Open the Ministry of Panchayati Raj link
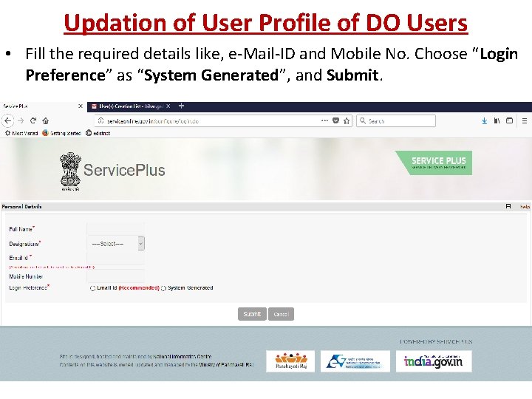Viewport: 532px width, 399px height. tap(226, 365)
